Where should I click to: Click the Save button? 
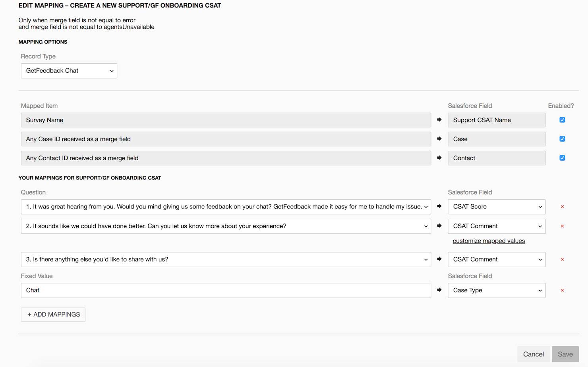565,354
